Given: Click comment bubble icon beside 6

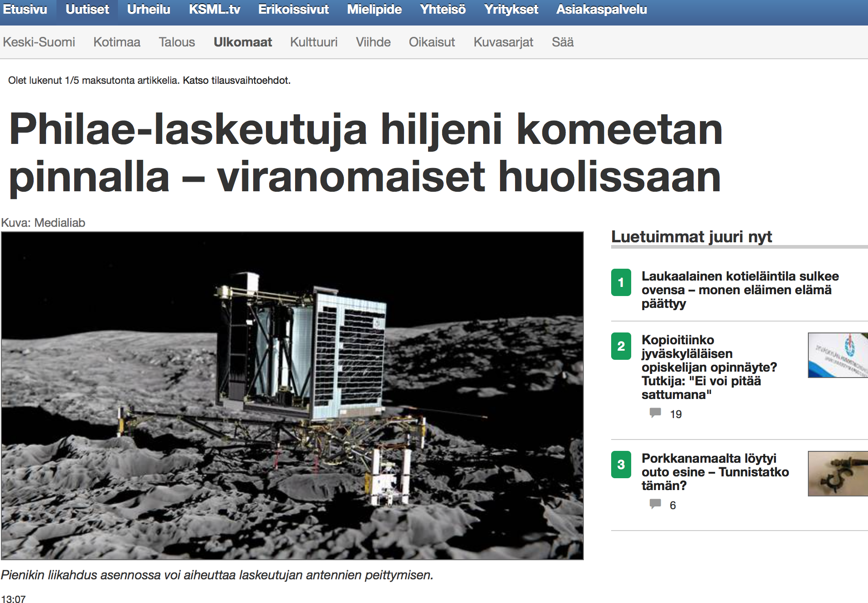Looking at the screenshot, I should (x=655, y=504).
